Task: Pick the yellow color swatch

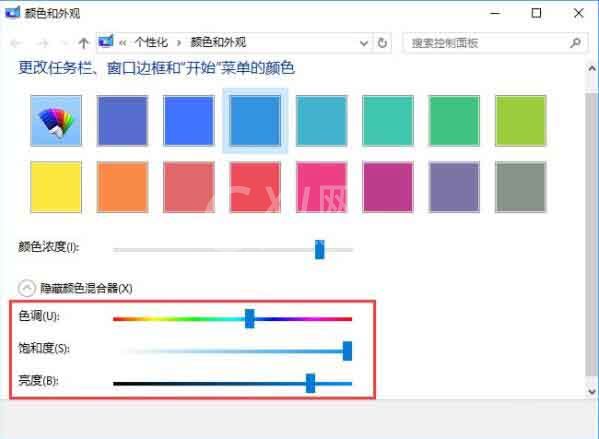Action: pyautogui.click(x=56, y=187)
